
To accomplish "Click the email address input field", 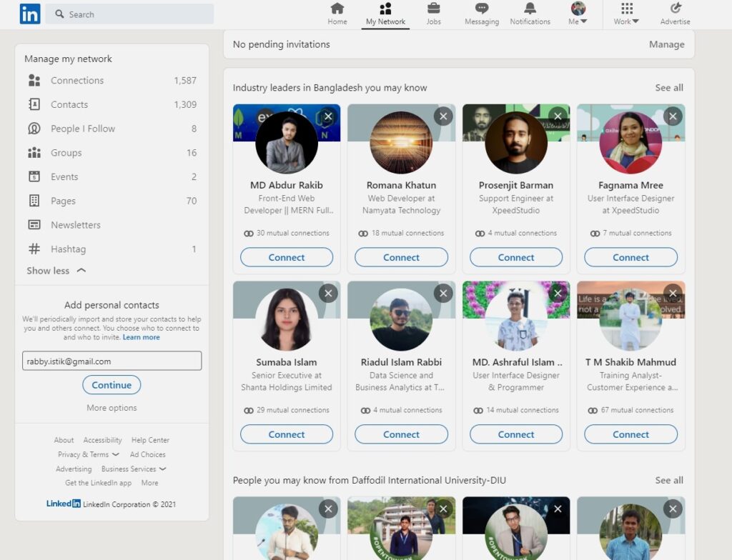I will (x=112, y=361).
